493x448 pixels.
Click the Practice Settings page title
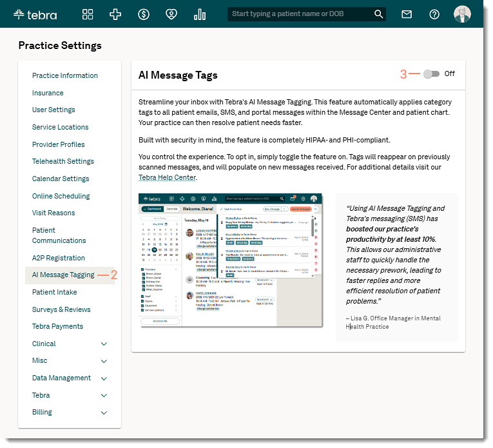(x=60, y=46)
